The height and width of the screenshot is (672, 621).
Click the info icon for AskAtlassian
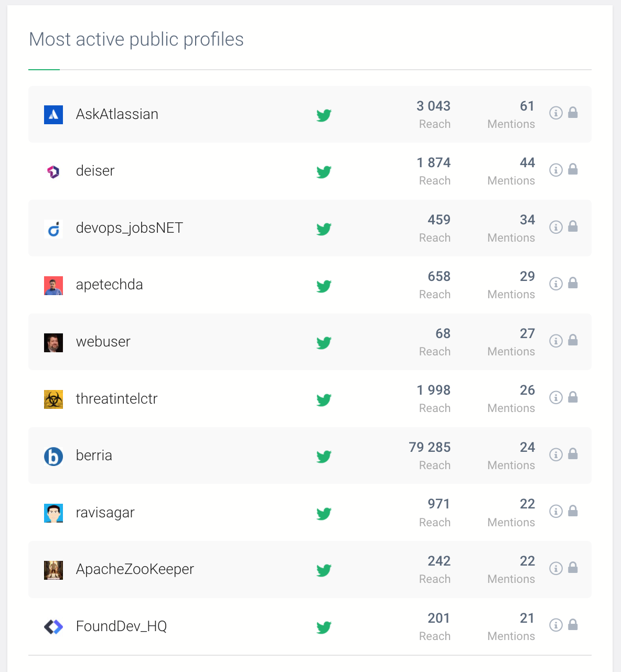click(556, 113)
